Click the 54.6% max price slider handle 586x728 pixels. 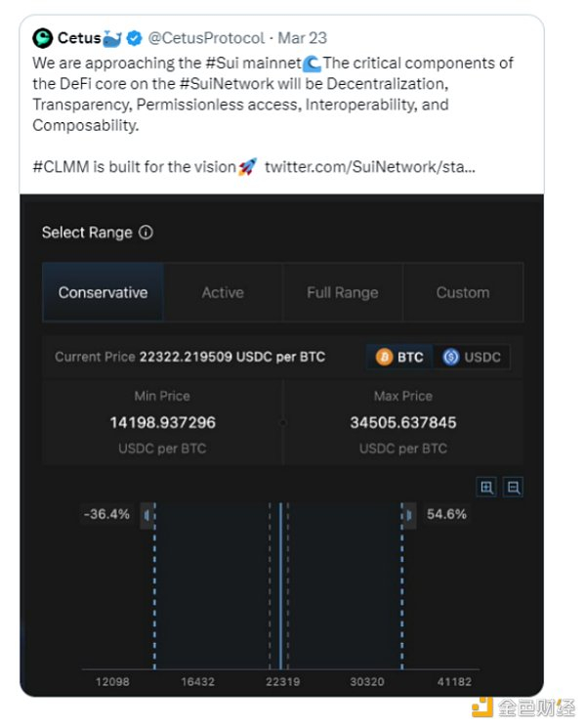pos(408,515)
